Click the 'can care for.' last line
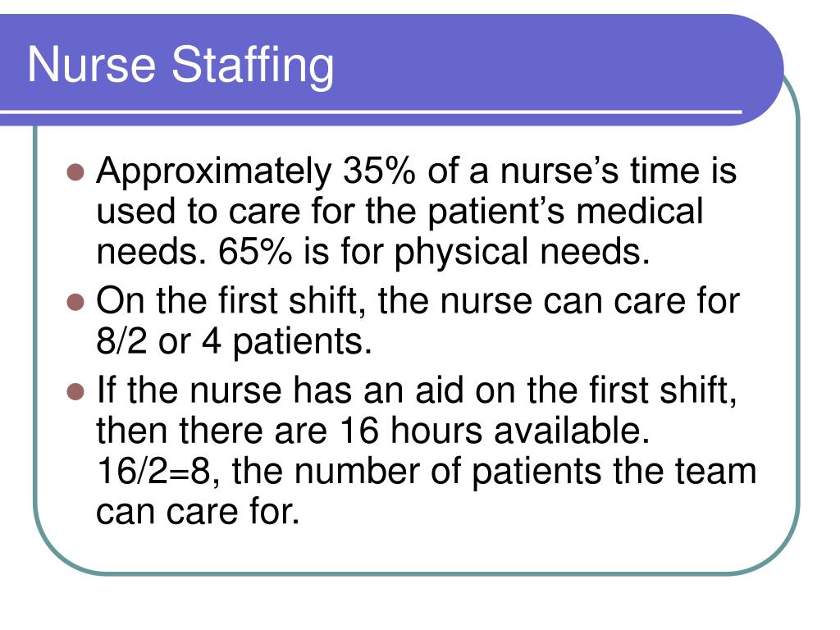This screenshot has height=630, width=840. click(x=197, y=512)
